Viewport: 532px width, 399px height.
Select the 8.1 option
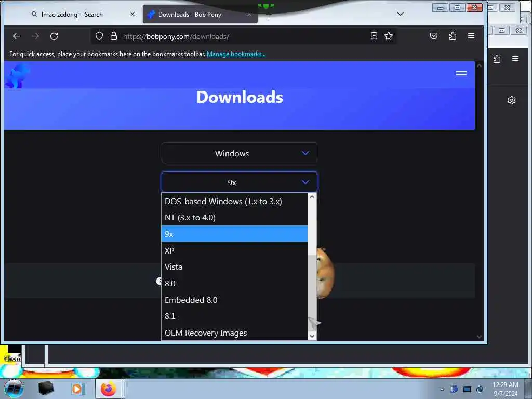(234, 316)
